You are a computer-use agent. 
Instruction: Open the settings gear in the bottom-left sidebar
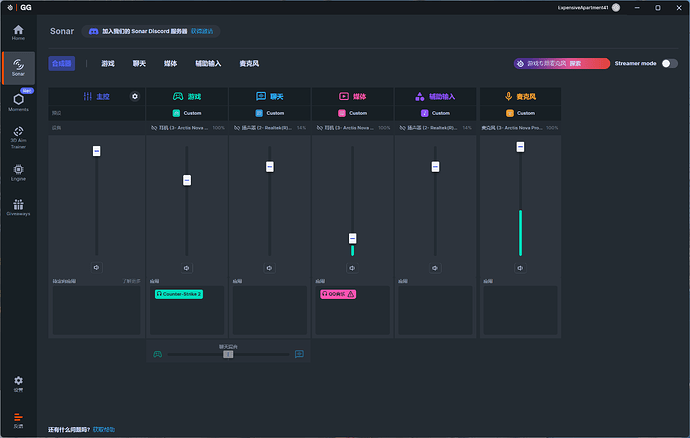(x=18, y=383)
